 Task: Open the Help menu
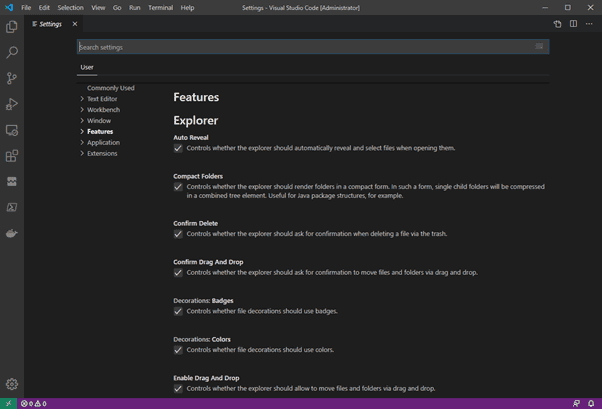point(187,8)
